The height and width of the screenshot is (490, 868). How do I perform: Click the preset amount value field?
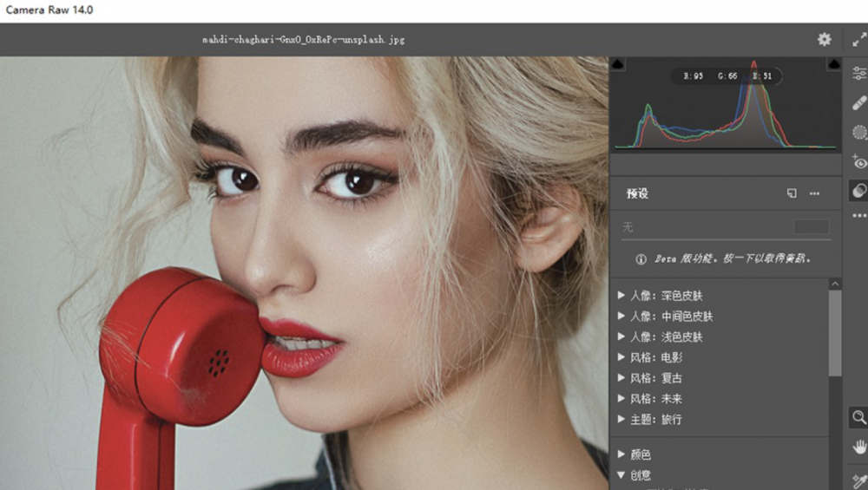point(812,226)
